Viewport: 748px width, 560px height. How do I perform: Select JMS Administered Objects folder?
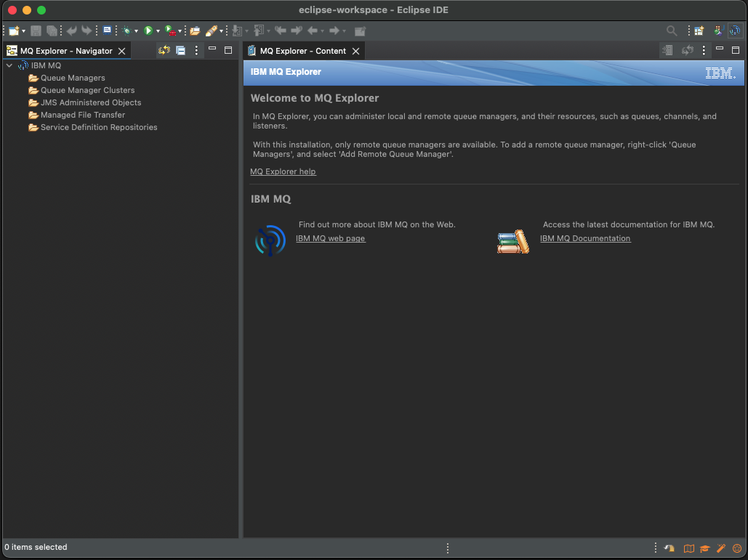tap(91, 102)
